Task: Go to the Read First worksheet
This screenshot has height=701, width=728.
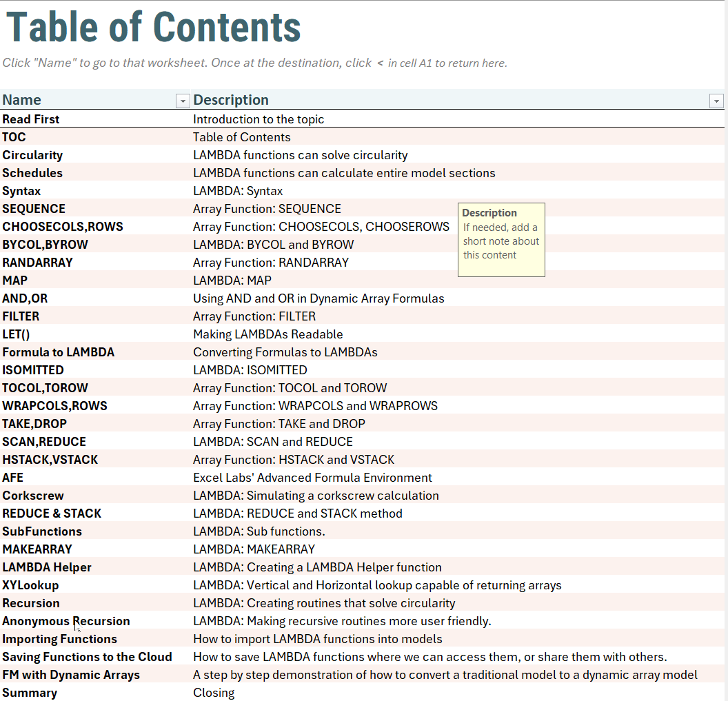Action: point(30,119)
